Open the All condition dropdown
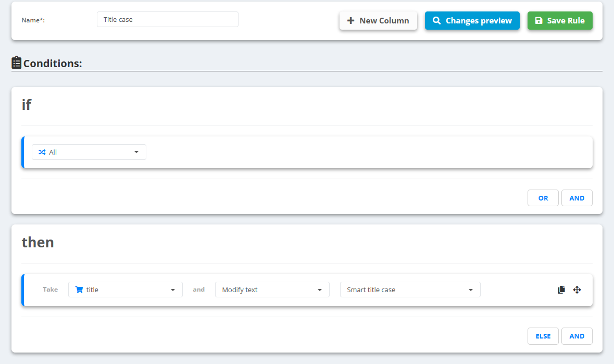 coord(89,152)
